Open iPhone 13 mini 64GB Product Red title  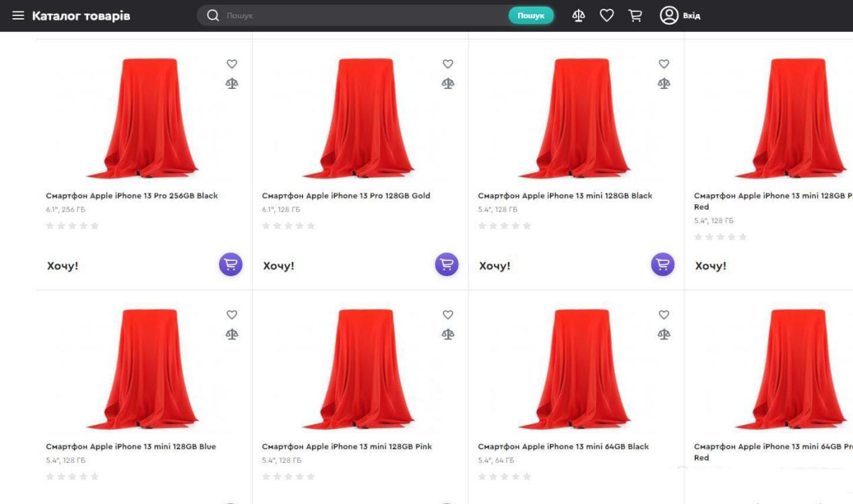(x=773, y=452)
